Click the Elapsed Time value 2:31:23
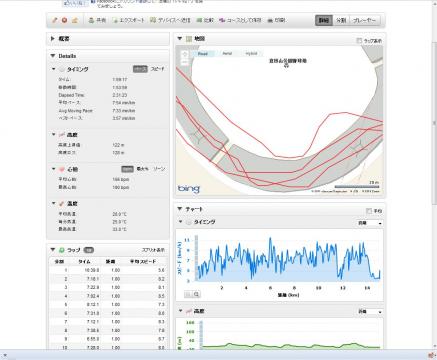437x360 pixels. click(x=120, y=95)
